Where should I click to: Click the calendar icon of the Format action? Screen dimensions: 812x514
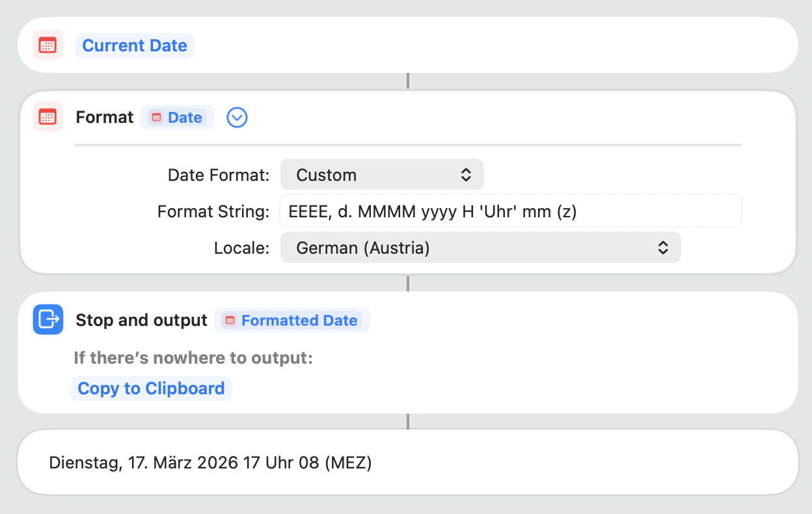pos(47,116)
